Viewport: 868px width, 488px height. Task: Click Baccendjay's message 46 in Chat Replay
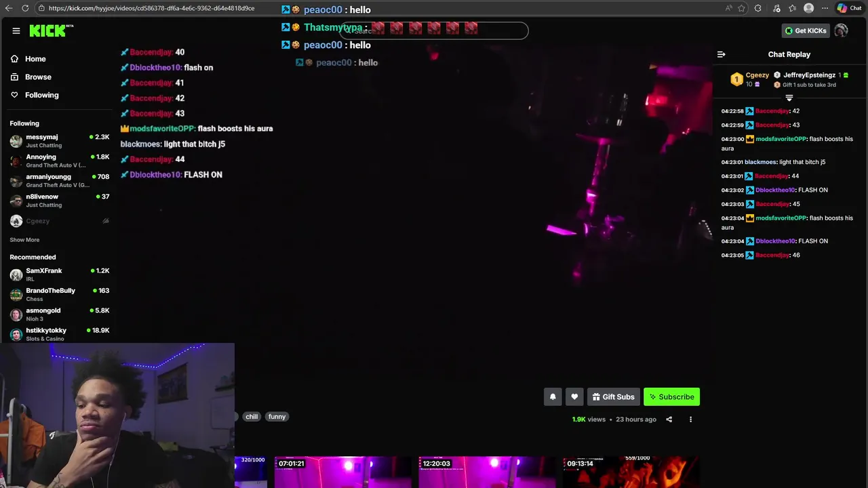pos(796,256)
